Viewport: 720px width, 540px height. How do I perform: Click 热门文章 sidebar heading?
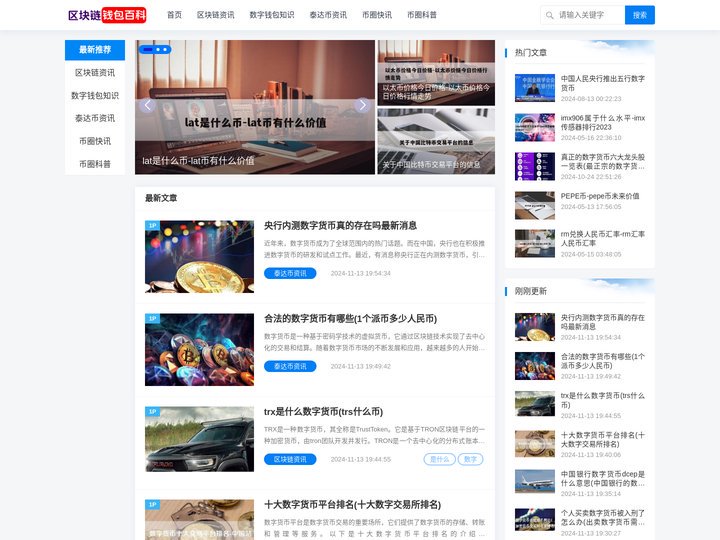coord(530,52)
